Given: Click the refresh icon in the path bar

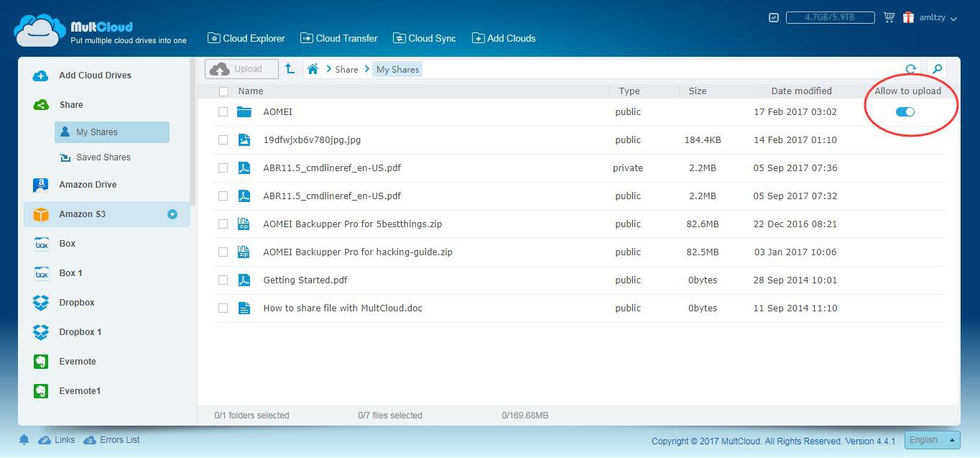Looking at the screenshot, I should [910, 69].
